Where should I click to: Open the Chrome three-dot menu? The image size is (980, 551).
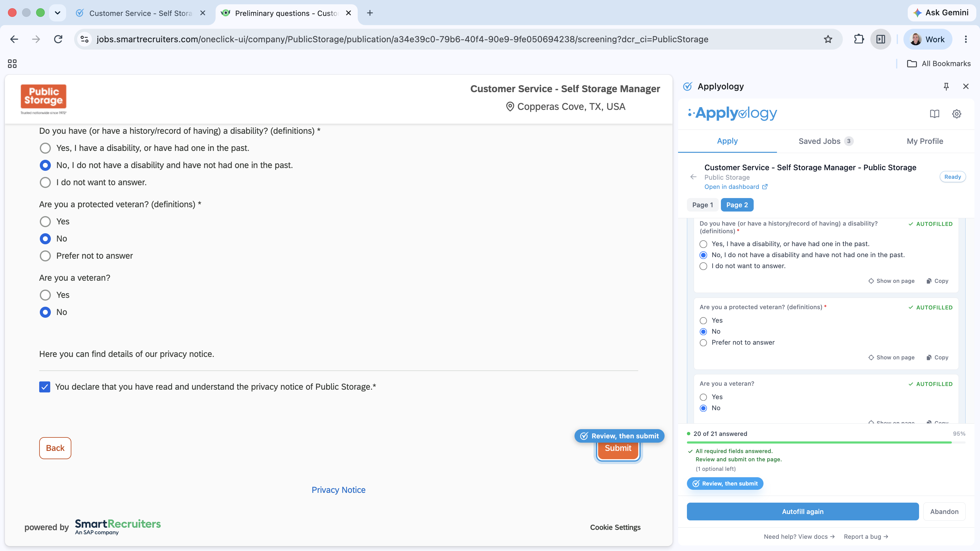point(966,39)
